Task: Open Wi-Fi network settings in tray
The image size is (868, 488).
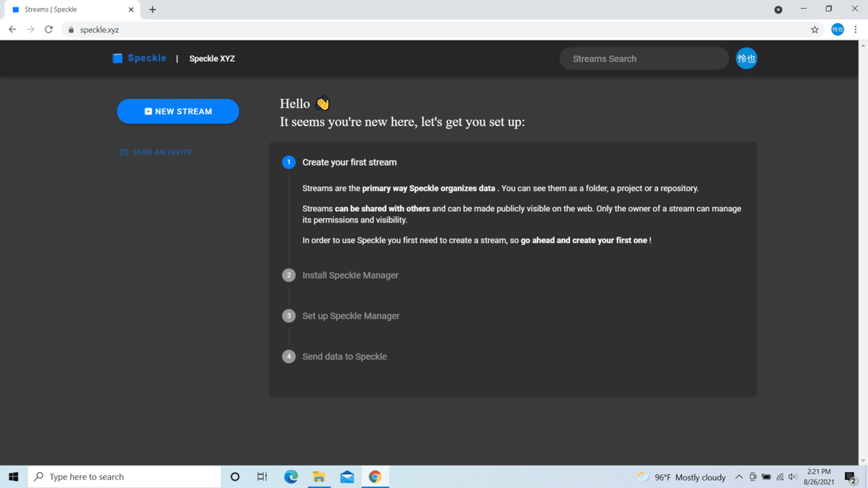Action: point(780,477)
